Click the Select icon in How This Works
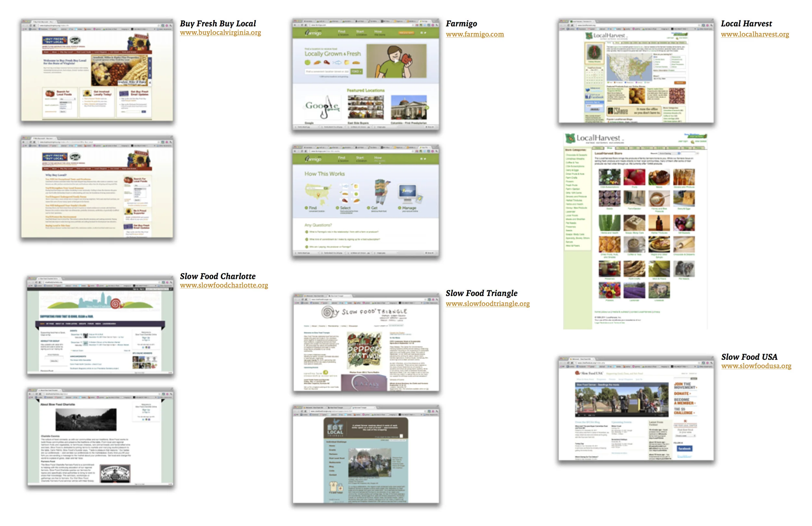 point(350,193)
